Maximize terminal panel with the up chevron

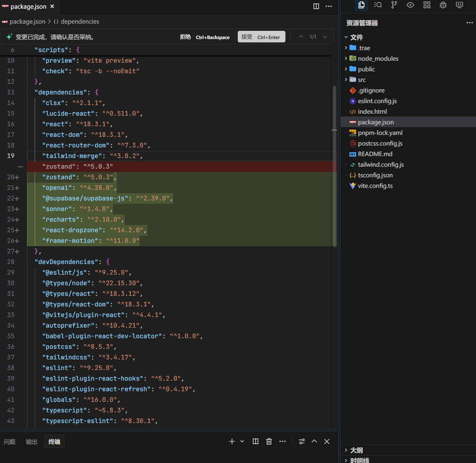click(314, 441)
